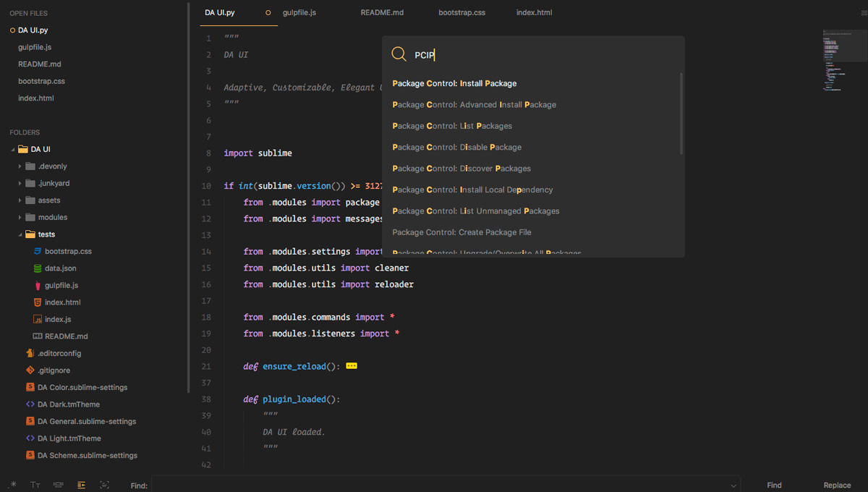Select Package Control: Install Local Dependency
The height and width of the screenshot is (492, 868).
tap(532, 190)
